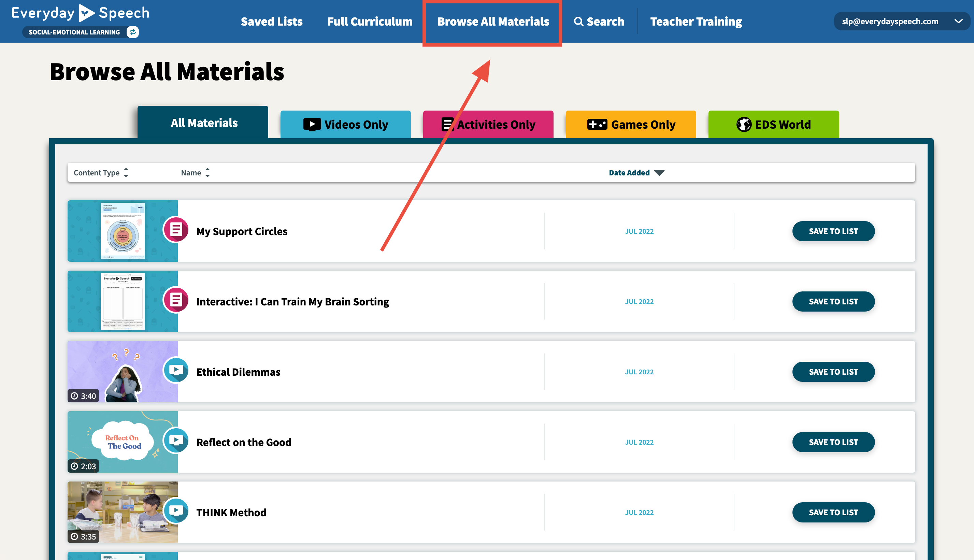This screenshot has height=560, width=974.
Task: Click the Interactive: I Can Train My Brain Sorting title
Action: [x=292, y=302]
